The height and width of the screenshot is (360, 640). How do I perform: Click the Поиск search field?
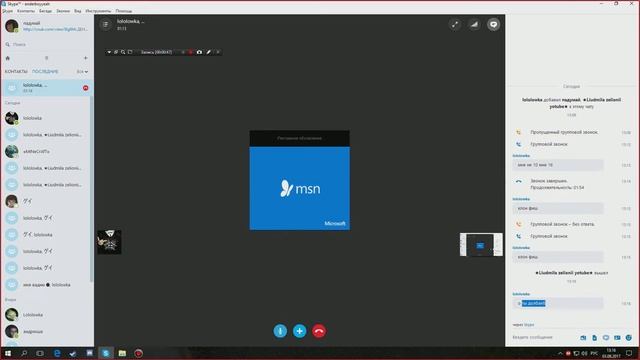point(47,44)
